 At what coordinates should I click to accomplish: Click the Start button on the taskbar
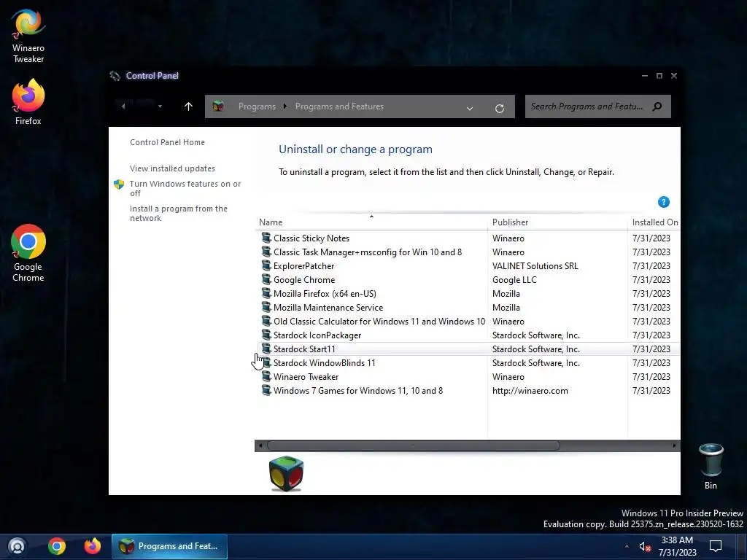tap(18, 546)
